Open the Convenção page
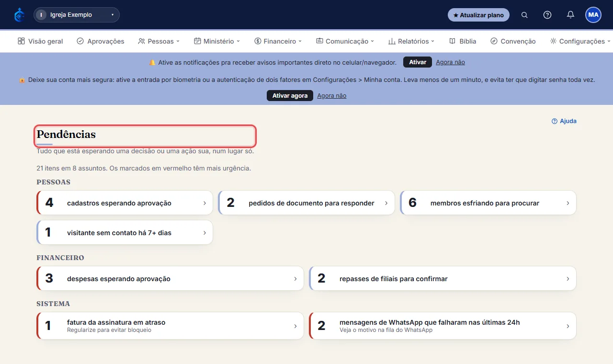This screenshot has width=613, height=364. coord(513,41)
